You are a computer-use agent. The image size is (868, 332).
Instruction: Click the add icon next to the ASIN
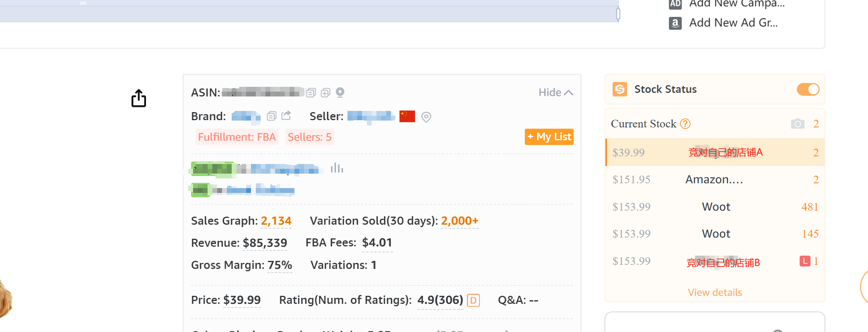325,93
